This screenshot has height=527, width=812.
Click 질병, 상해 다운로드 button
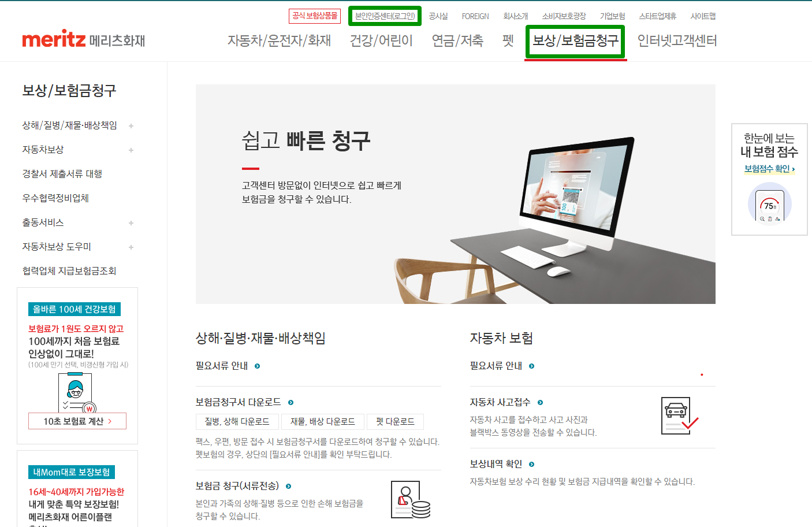(x=237, y=422)
